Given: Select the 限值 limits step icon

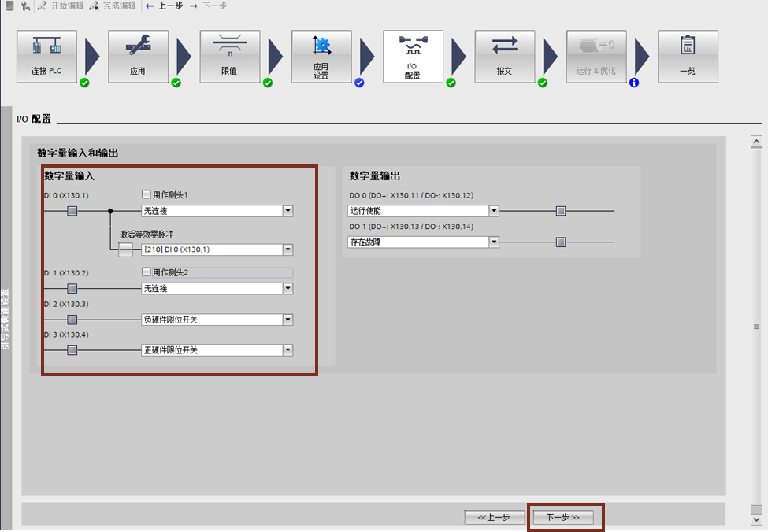Looking at the screenshot, I should [229, 57].
